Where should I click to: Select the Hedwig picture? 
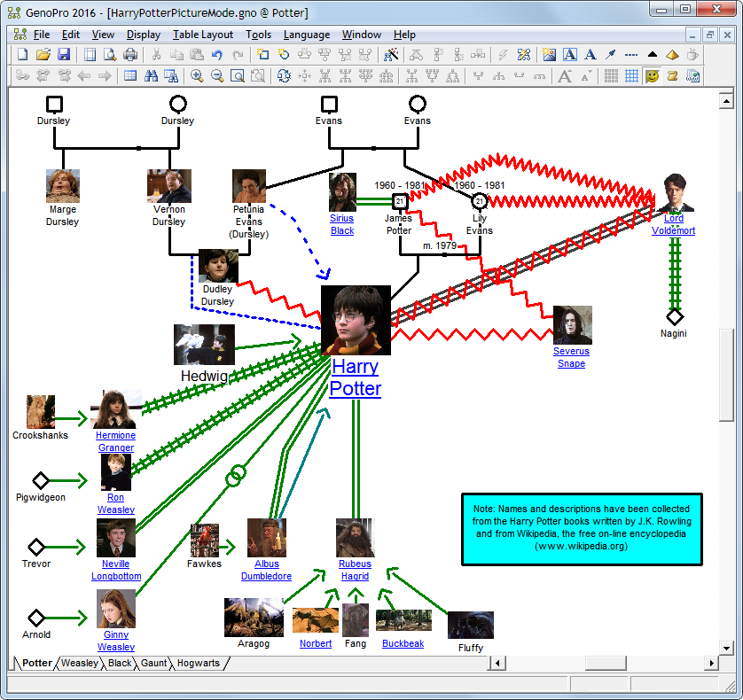pos(204,345)
